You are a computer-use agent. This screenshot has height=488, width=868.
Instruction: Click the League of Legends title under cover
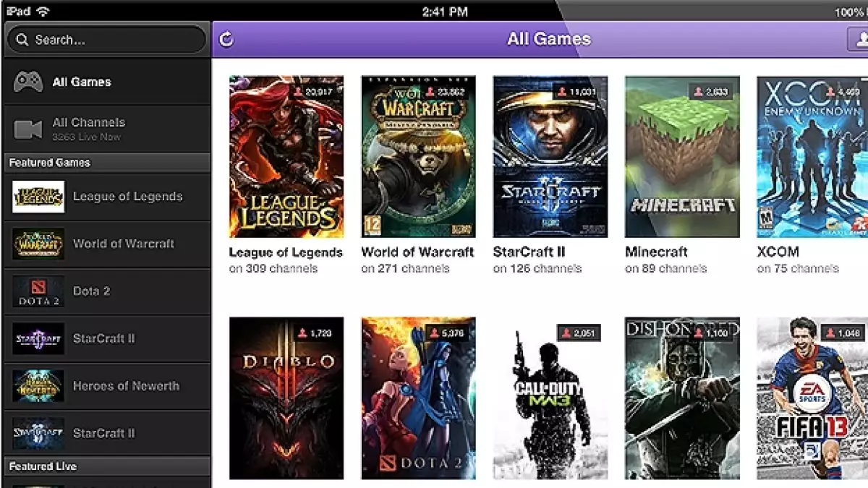pos(286,252)
